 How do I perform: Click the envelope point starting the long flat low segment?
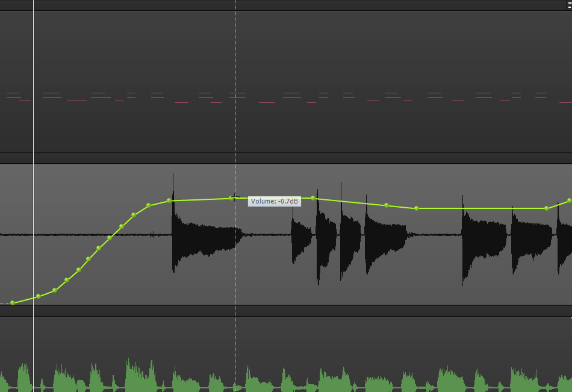[x=417, y=208]
